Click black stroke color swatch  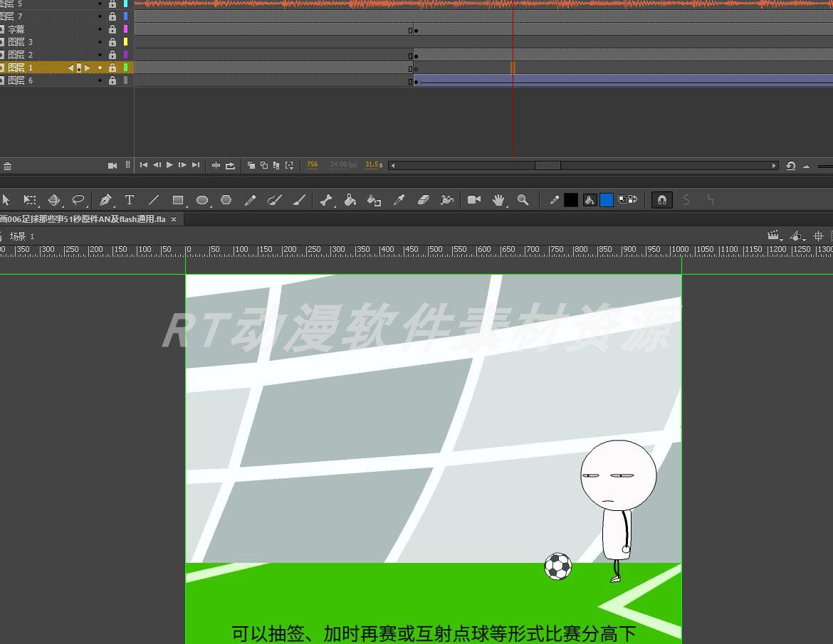pyautogui.click(x=570, y=200)
